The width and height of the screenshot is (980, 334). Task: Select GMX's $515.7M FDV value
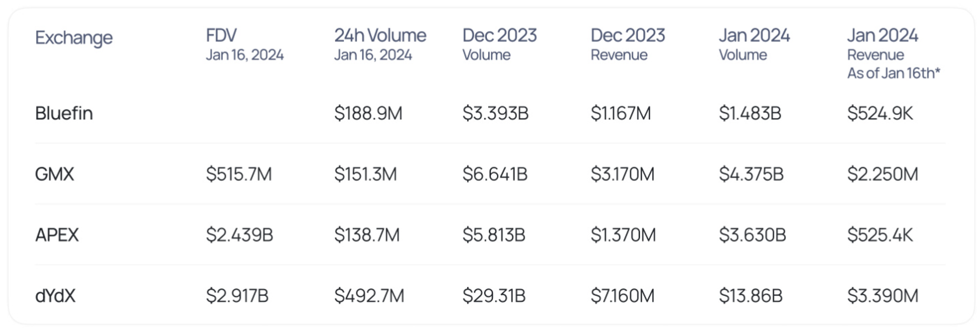(x=239, y=174)
